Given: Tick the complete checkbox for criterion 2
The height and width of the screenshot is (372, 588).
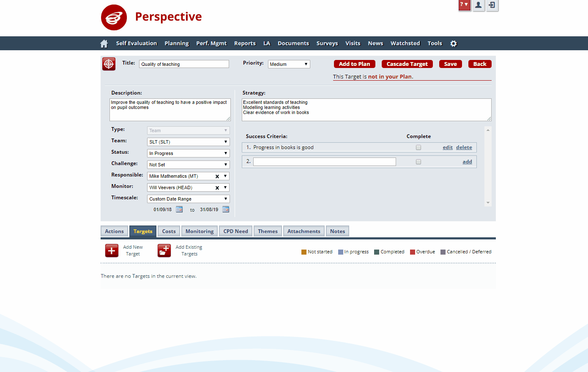Looking at the screenshot, I should click(x=418, y=162).
